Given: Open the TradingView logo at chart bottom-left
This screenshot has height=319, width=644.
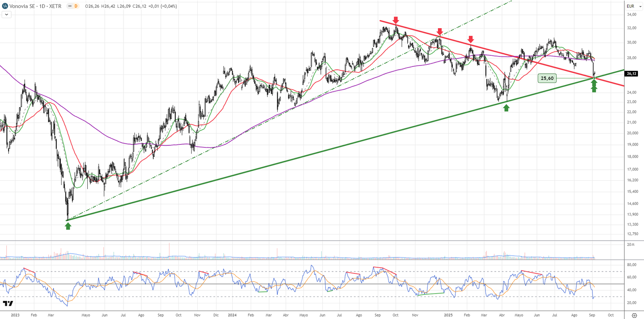Looking at the screenshot, I should [x=8, y=304].
